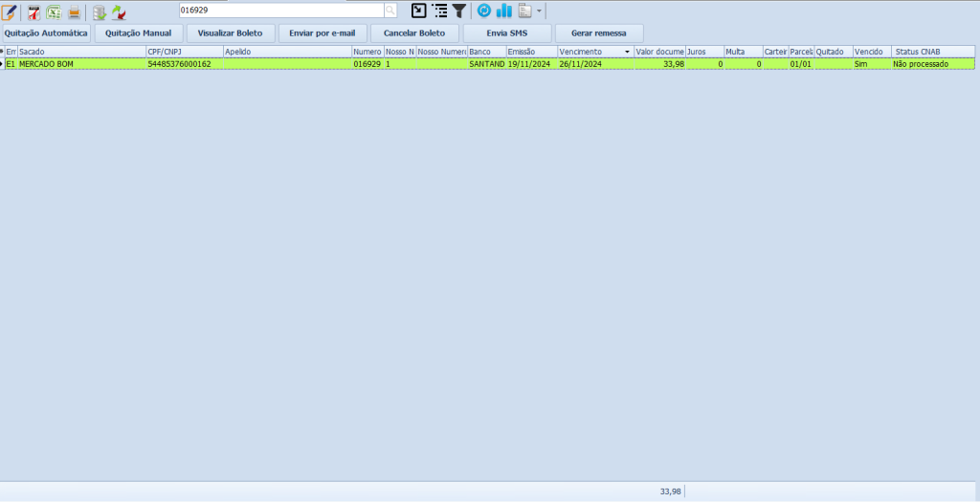Open Visualizar Boleto
Screen dimensions: 980x502
(x=230, y=33)
